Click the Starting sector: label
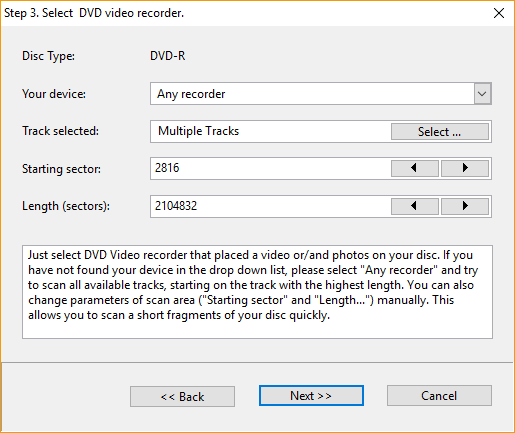Screen dimensions: 515x433 pyautogui.click(x=61, y=169)
